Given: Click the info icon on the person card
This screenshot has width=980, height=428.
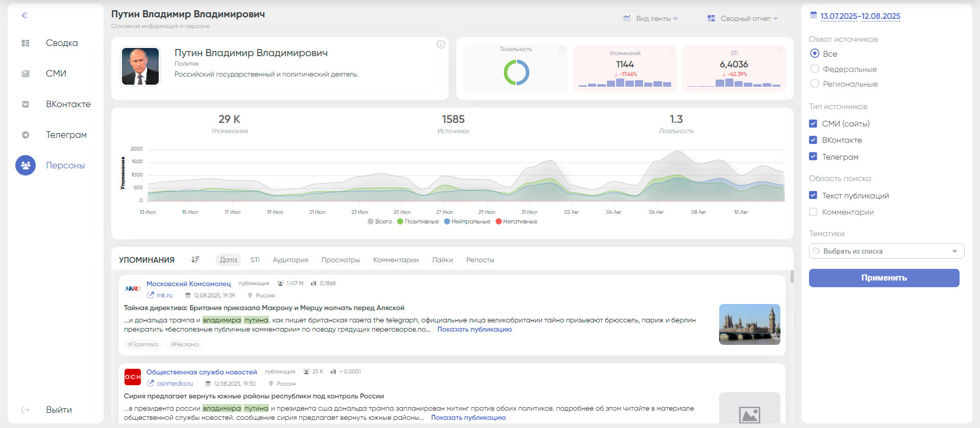Looking at the screenshot, I should click(441, 44).
